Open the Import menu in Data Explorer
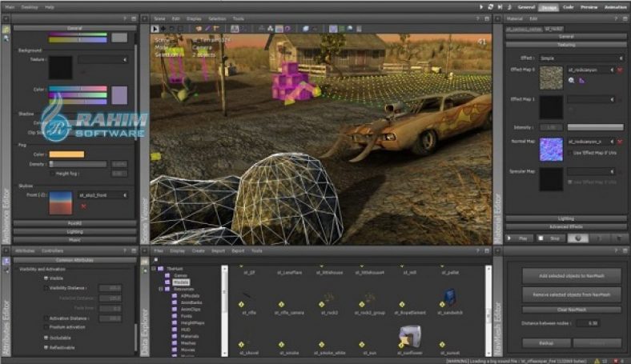This screenshot has height=364, width=631. [x=216, y=250]
